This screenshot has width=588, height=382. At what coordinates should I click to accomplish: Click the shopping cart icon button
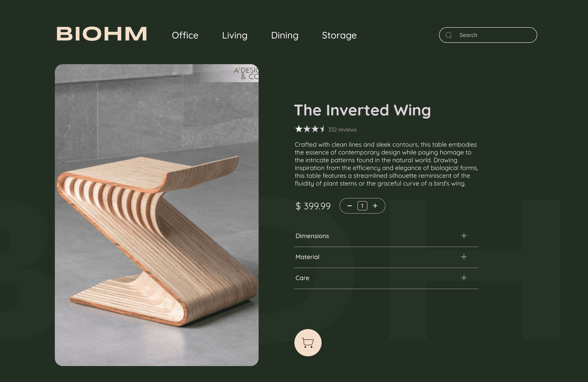(308, 343)
